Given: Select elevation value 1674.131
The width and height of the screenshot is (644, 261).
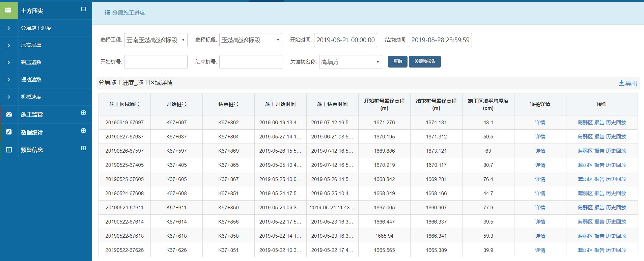Looking at the screenshot, I should 436,123.
